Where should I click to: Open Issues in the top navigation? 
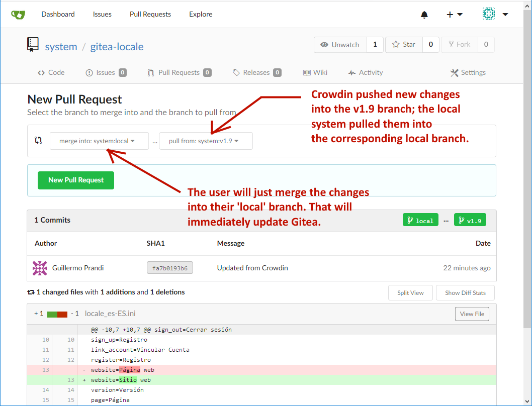click(x=102, y=14)
